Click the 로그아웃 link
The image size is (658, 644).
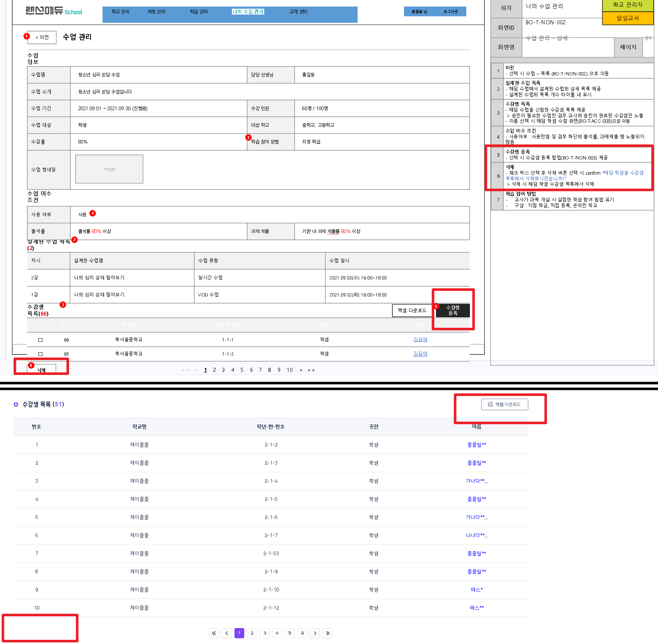(x=451, y=12)
